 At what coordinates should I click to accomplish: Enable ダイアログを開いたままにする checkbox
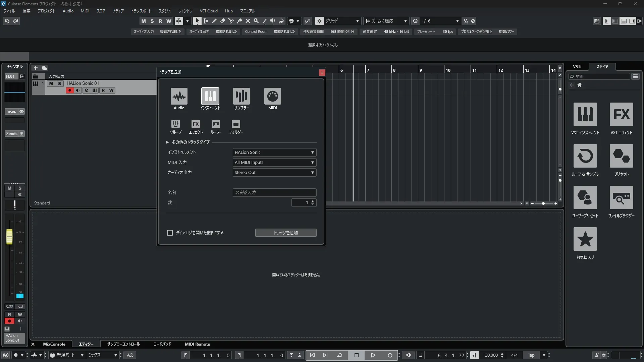click(x=170, y=233)
